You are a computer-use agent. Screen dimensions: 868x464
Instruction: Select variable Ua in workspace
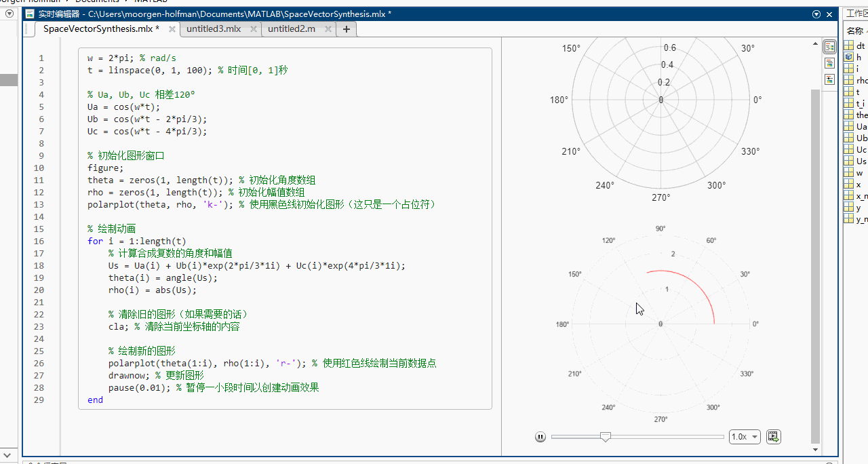pyautogui.click(x=856, y=126)
